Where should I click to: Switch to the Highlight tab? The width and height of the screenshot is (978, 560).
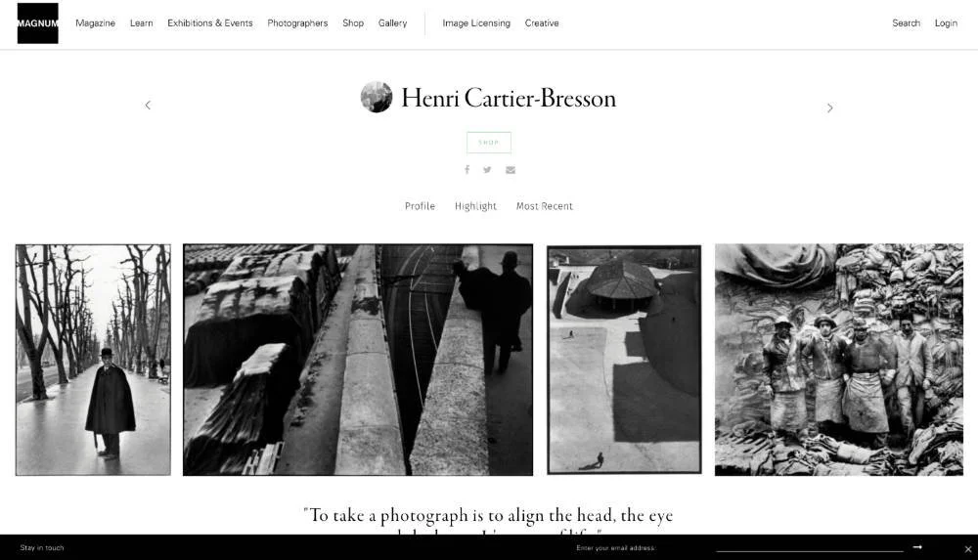pyautogui.click(x=476, y=206)
